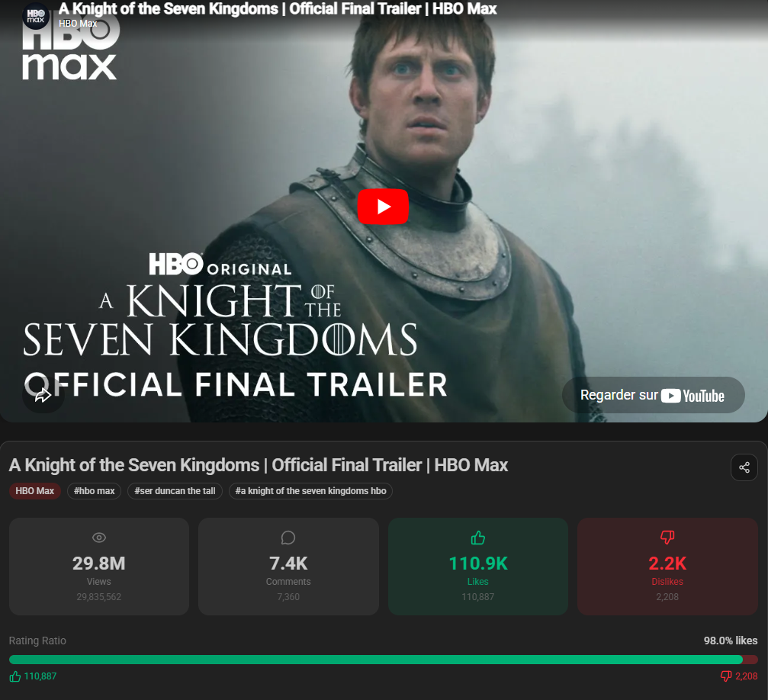Click the share arrow icon inside the video player

(x=43, y=394)
